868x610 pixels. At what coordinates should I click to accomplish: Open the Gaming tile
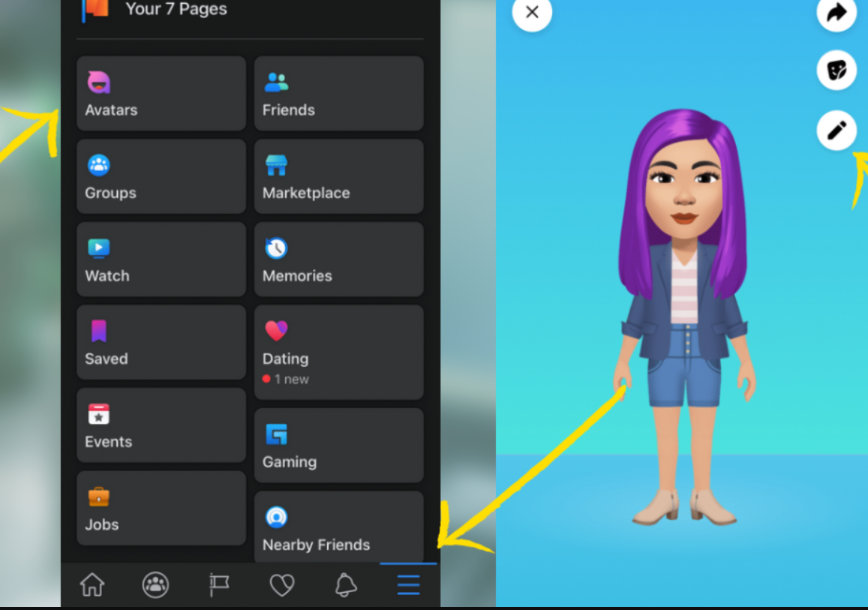[338, 445]
